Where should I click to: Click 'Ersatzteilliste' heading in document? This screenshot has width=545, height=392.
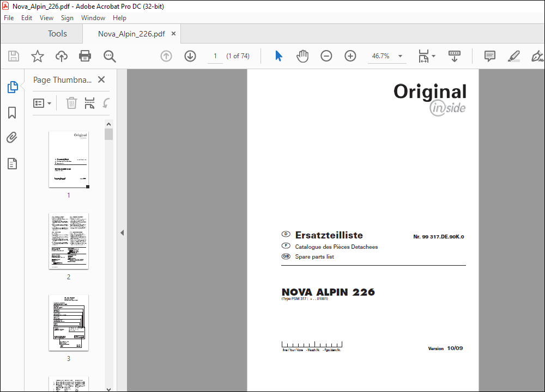[329, 235]
